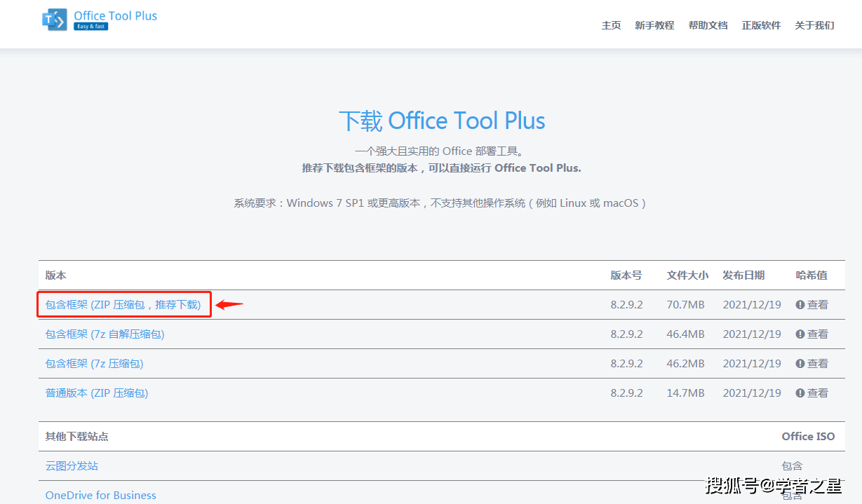Click the 下载 Office Tool Plus heading
The width and height of the screenshot is (862, 504).
[x=442, y=121]
